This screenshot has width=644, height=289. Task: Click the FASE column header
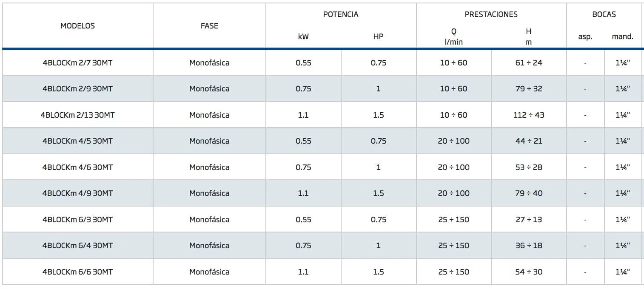209,26
